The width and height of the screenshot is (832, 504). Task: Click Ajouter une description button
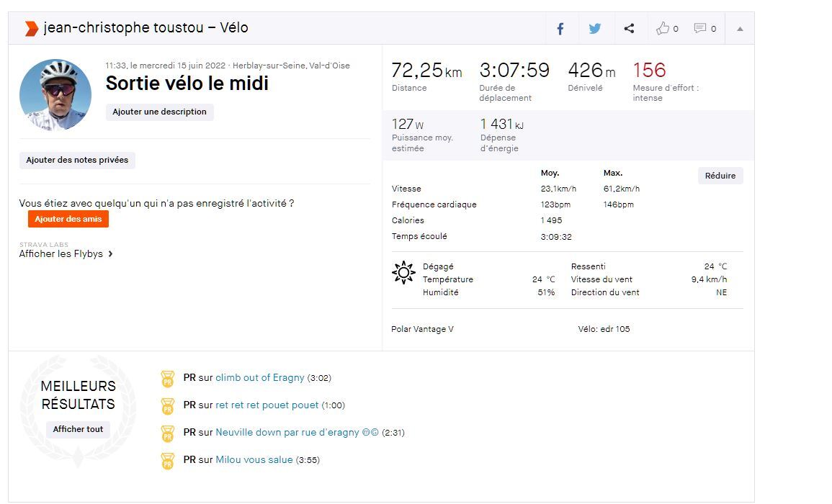pos(159,112)
